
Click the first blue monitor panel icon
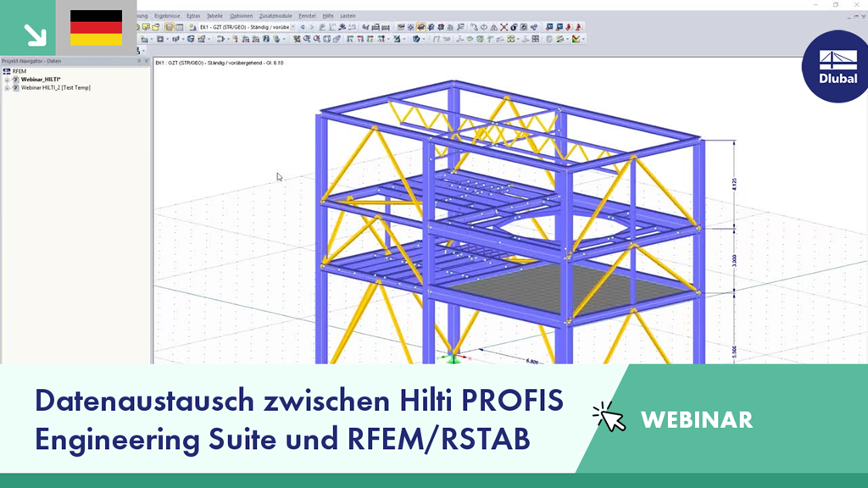[549, 27]
